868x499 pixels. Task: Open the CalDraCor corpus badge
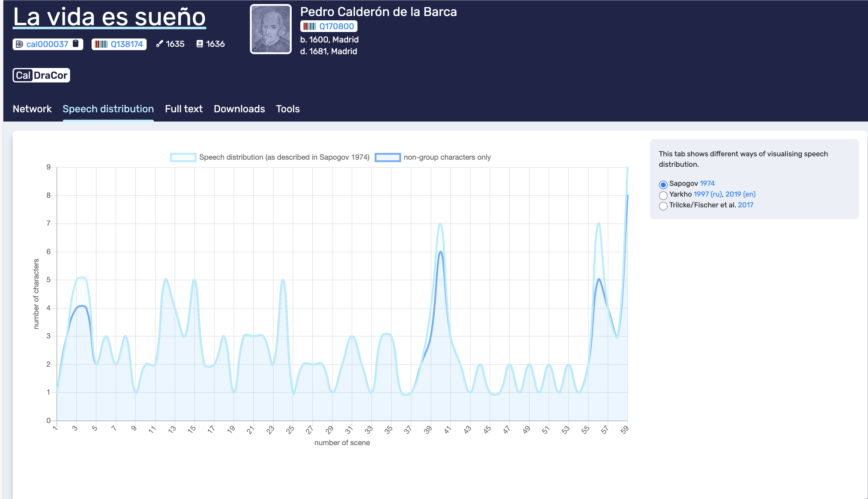tap(41, 75)
